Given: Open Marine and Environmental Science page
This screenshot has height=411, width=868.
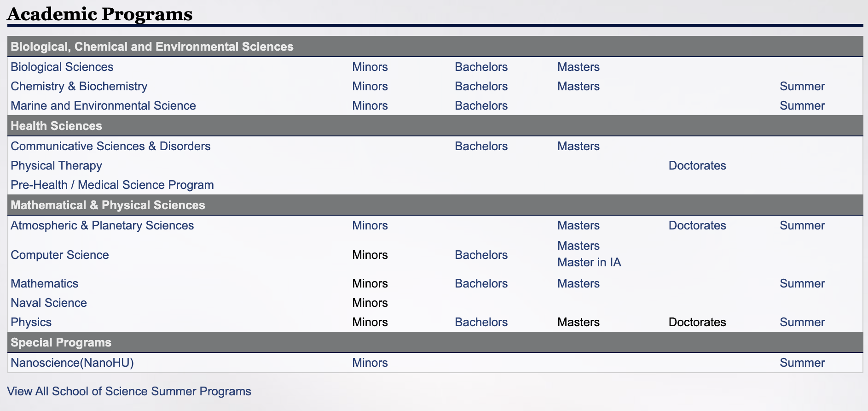Looking at the screenshot, I should 103,106.
